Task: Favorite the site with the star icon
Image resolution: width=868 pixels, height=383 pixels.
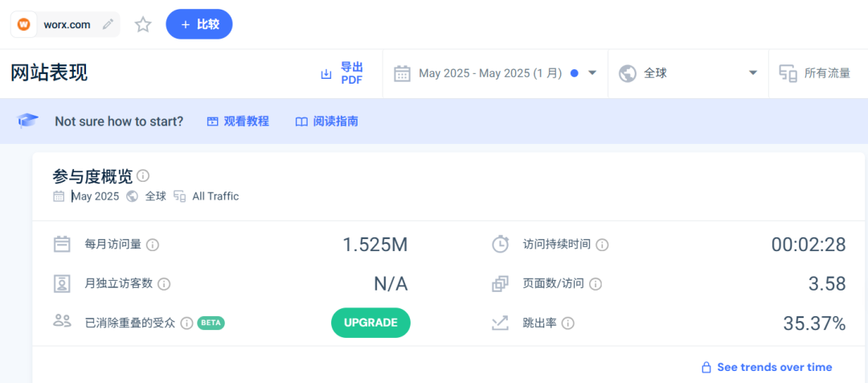Action: pos(143,24)
